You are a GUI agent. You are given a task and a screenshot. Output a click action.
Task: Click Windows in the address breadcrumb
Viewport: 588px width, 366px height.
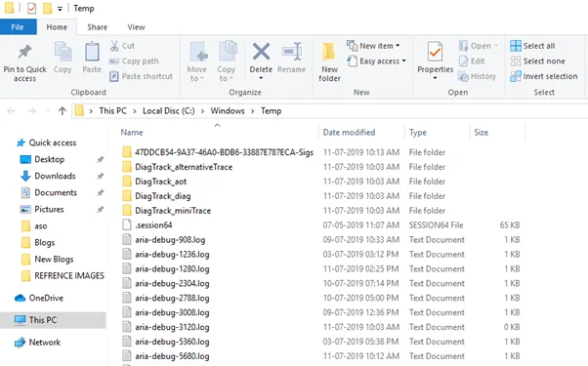point(228,111)
